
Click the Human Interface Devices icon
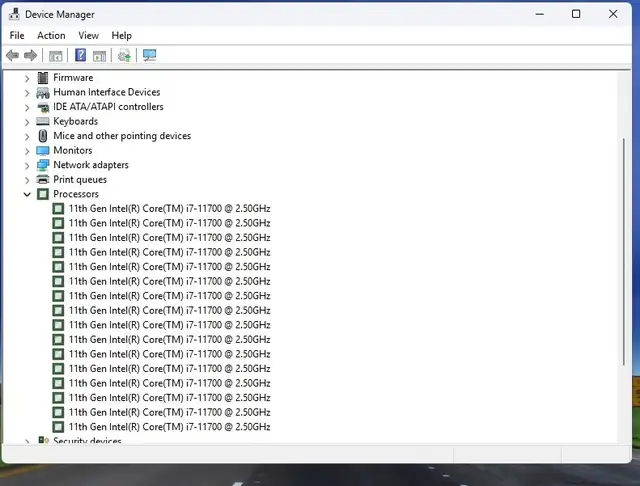pos(42,93)
